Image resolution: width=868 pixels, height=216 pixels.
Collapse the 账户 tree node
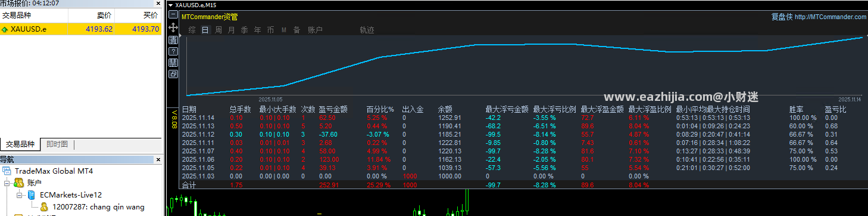tap(7, 183)
